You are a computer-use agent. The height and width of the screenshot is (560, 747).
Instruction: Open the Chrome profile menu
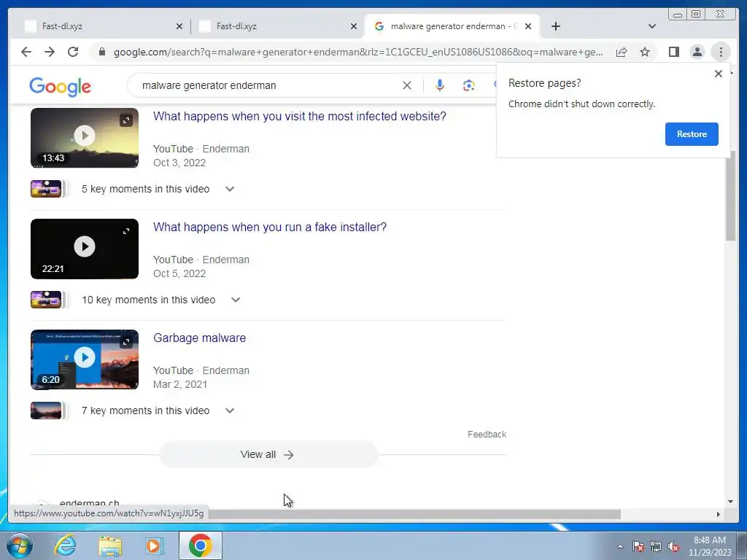pyautogui.click(x=697, y=52)
